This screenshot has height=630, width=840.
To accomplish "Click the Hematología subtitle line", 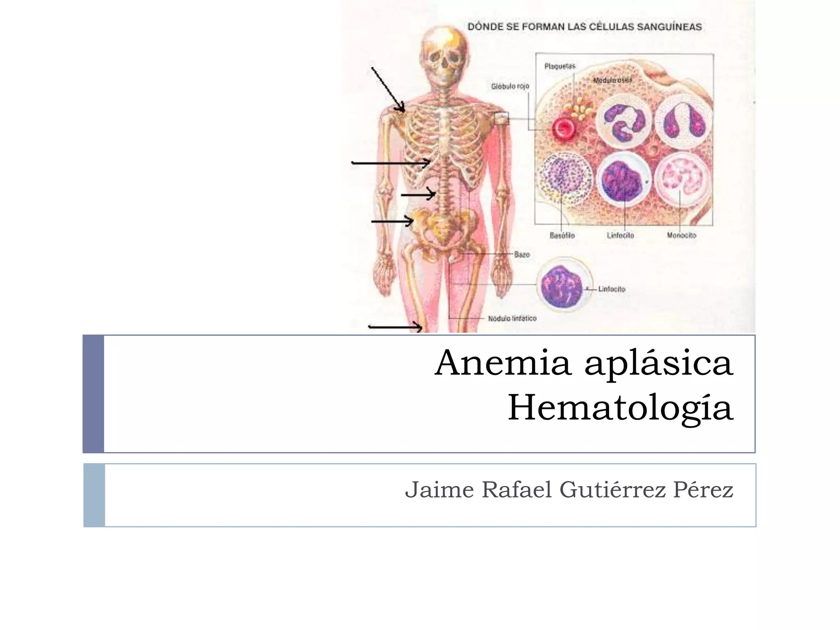I will (x=621, y=408).
